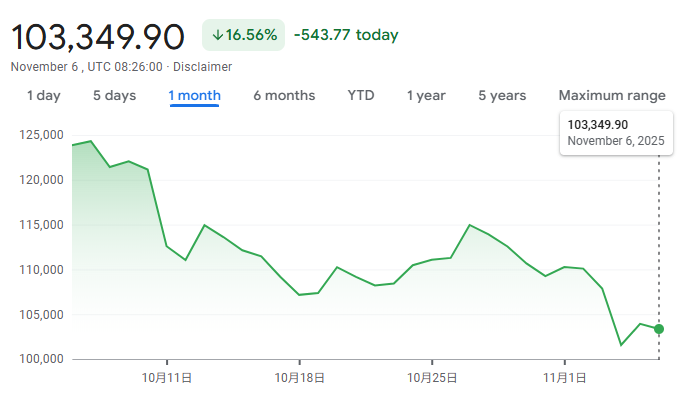Click the 10月11日 date label on the axis
680x403 pixels.
click(x=167, y=378)
